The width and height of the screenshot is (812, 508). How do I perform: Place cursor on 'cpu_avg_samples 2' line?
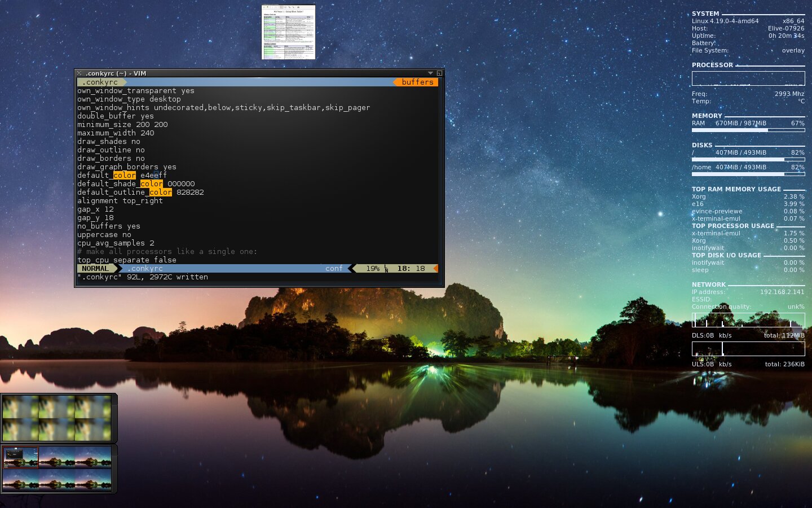pyautogui.click(x=116, y=243)
